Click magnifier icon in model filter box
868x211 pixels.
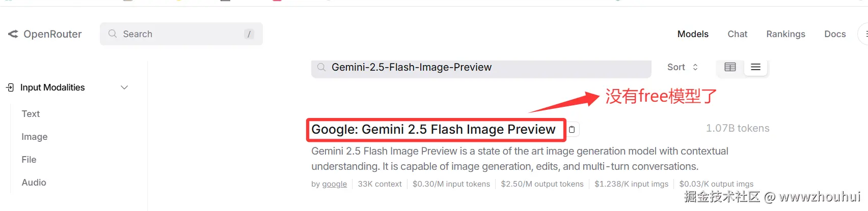[x=321, y=67]
